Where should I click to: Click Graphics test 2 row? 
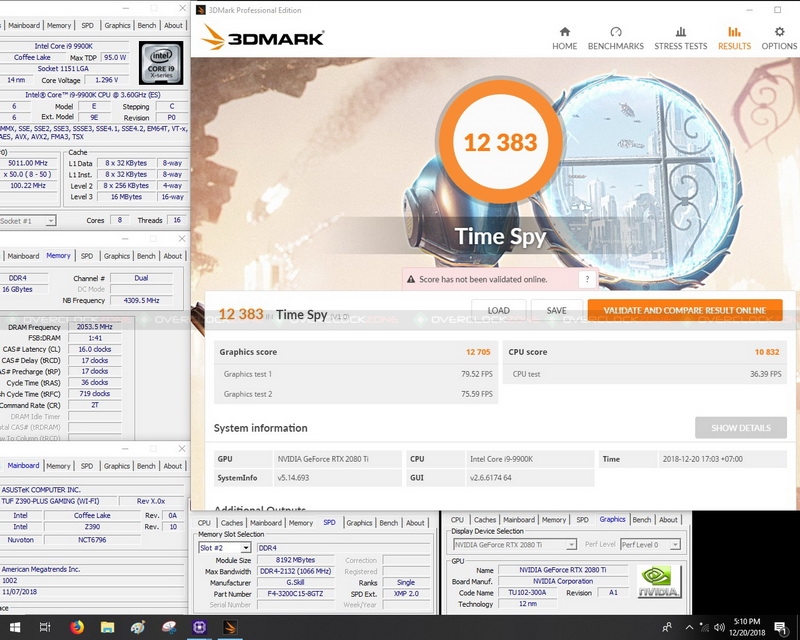(356, 394)
